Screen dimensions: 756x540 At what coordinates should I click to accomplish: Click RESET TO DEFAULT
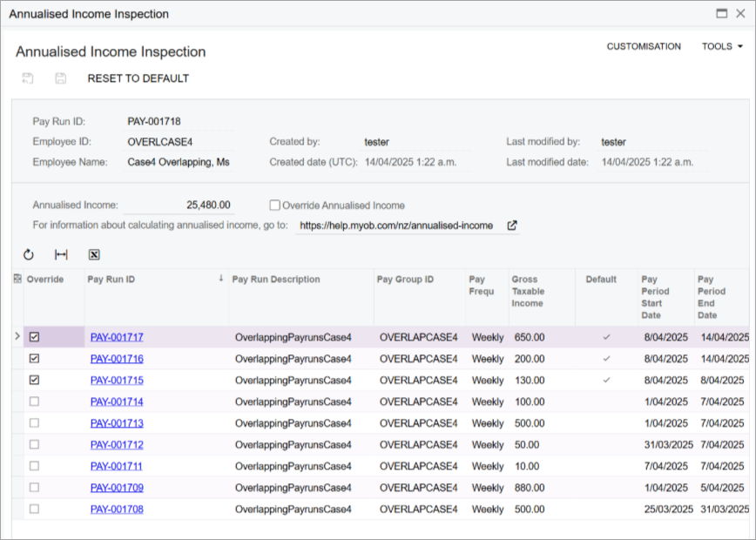tap(139, 78)
